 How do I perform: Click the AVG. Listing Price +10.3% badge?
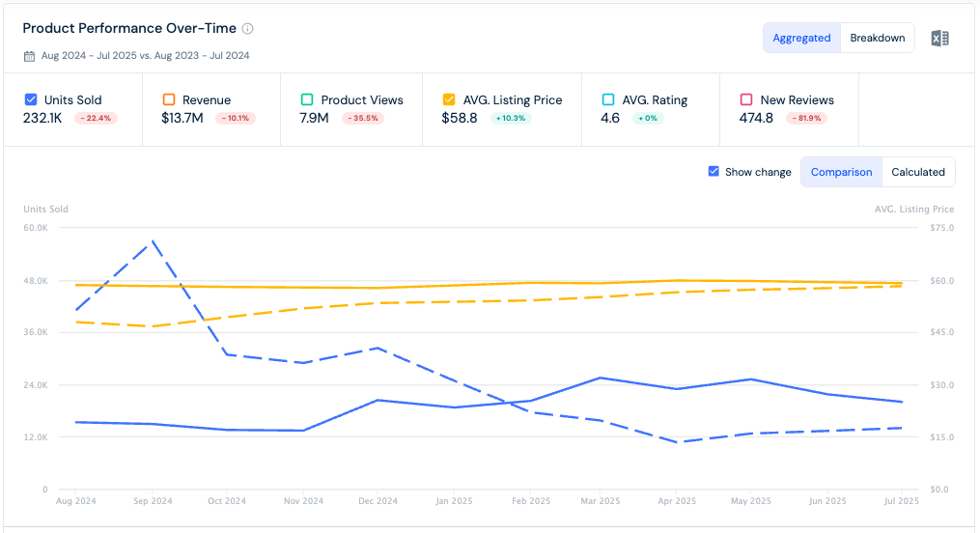tap(511, 119)
